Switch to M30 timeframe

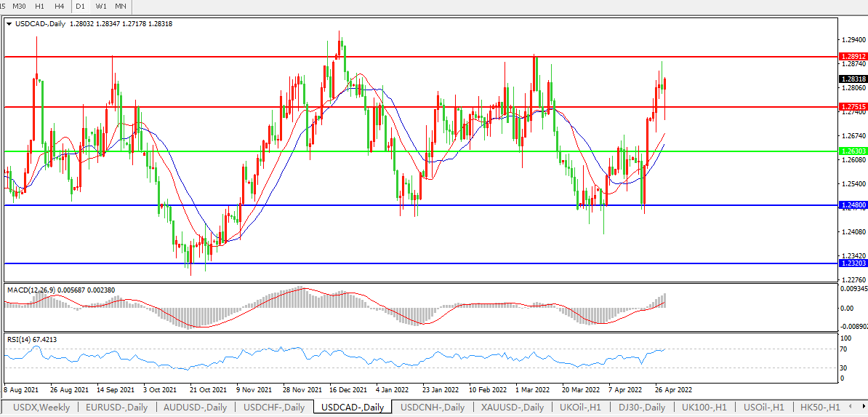tap(20, 6)
